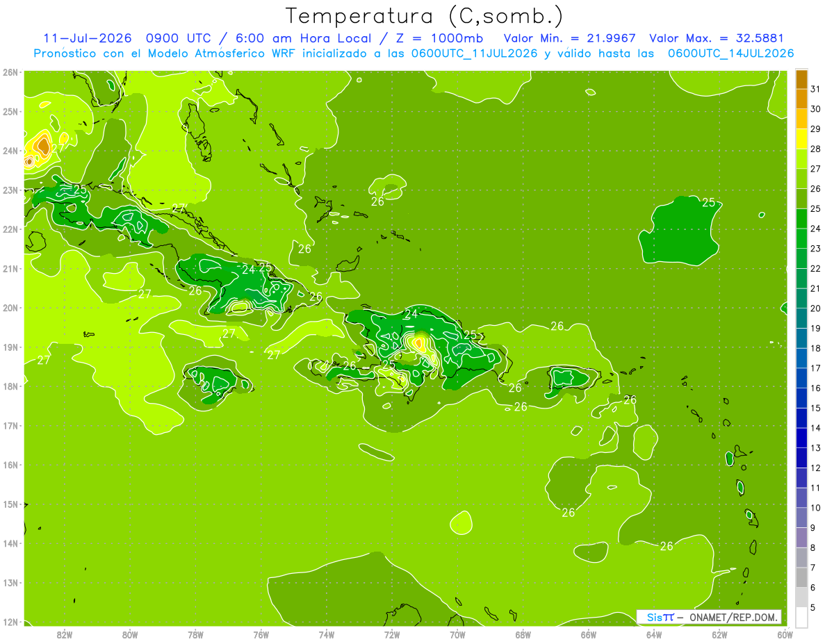834x644 pixels.
Task: Click the "26N" latitude label
Action: [10, 72]
